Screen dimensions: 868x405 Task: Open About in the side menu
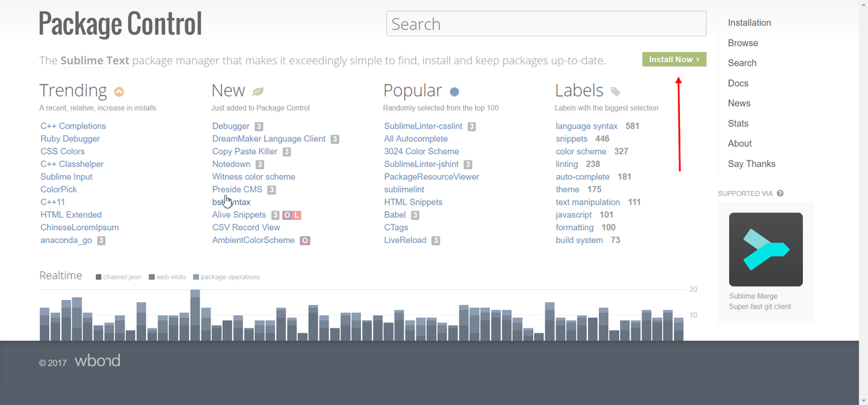(x=740, y=143)
